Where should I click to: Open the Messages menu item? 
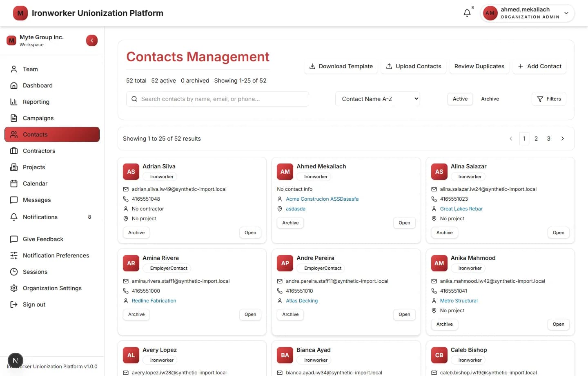52,200
